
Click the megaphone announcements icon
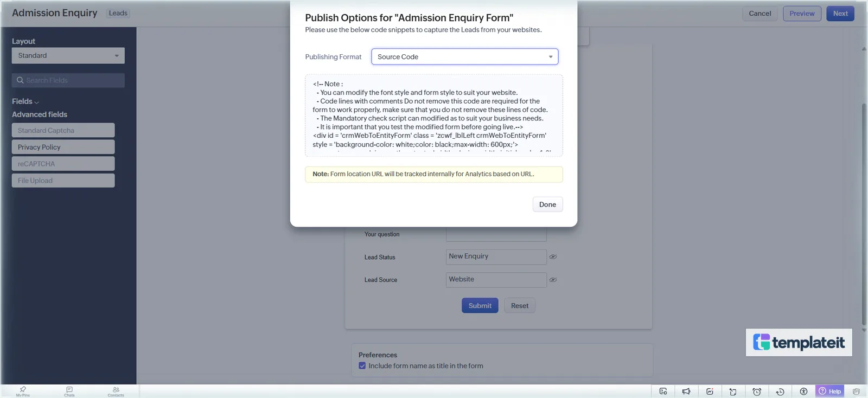click(686, 391)
